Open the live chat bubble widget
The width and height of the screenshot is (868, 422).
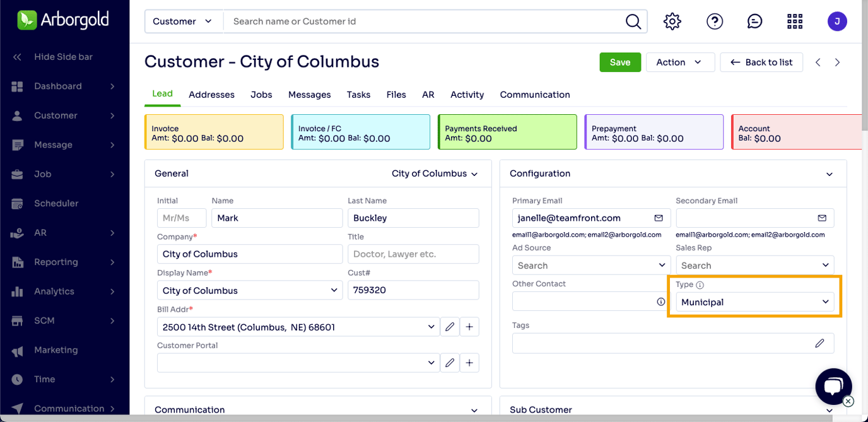(x=833, y=387)
